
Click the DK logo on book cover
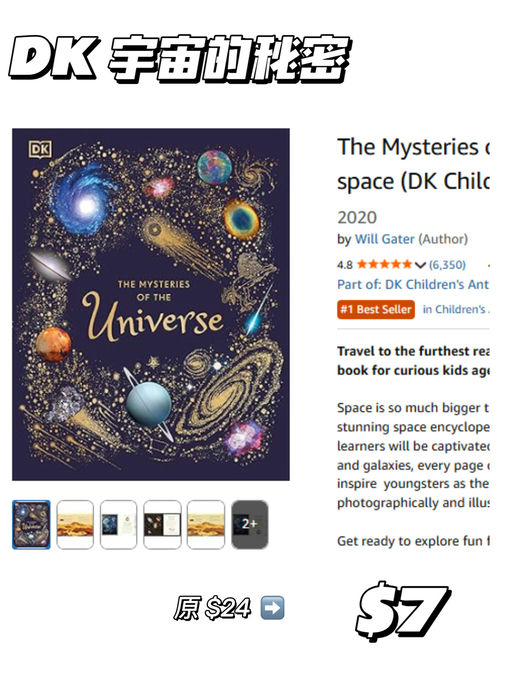(40, 149)
